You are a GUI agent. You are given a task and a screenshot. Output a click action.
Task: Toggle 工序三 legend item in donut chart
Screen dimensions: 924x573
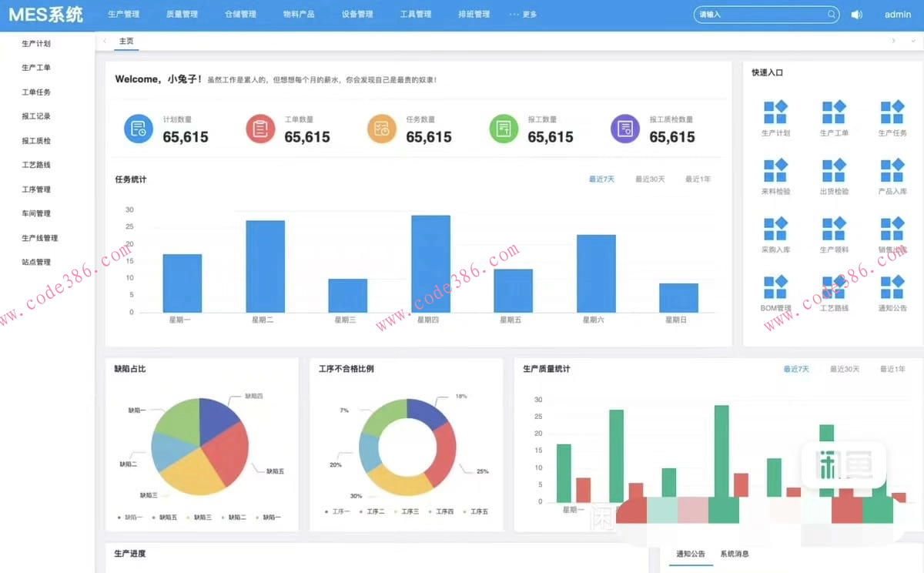407,511
